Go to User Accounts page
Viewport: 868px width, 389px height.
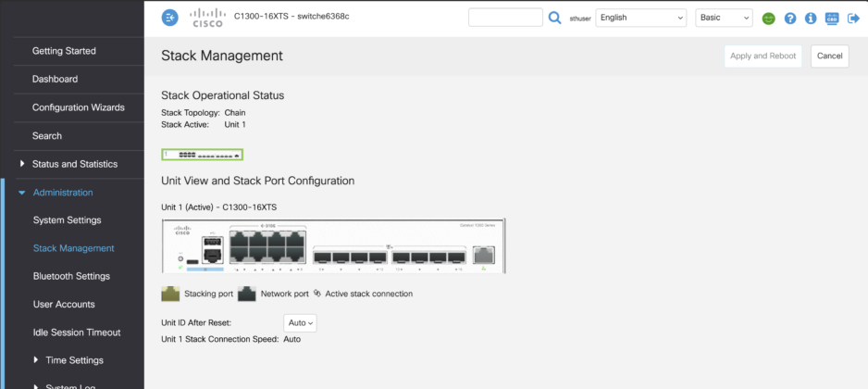coord(64,304)
